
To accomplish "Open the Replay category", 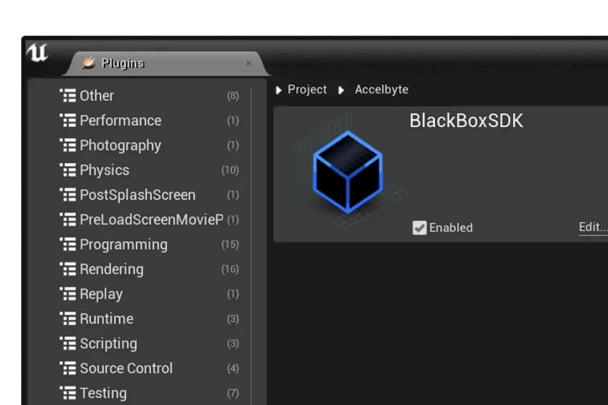I will (x=149, y=294).
